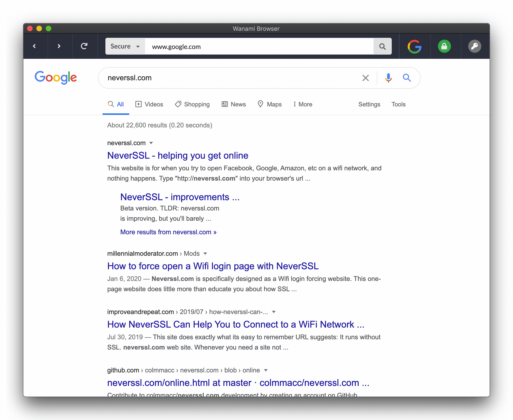Click into the www.google.com address field
This screenshot has width=513, height=420.
click(259, 46)
